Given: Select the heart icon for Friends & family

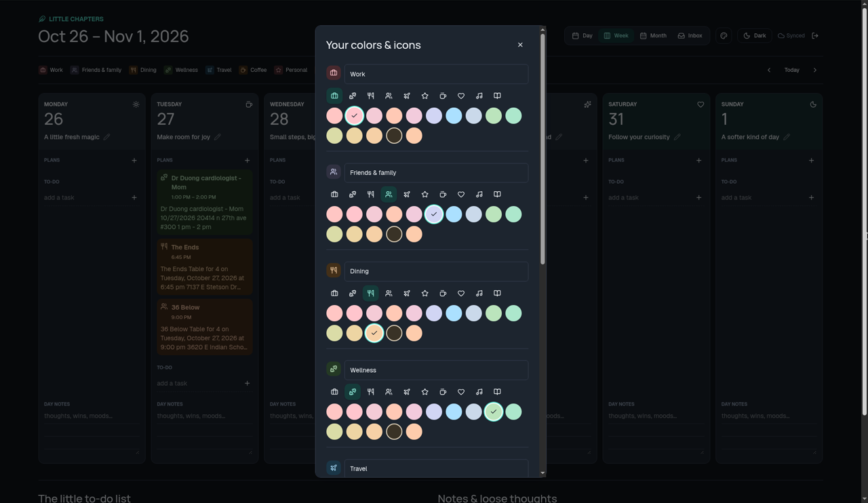Looking at the screenshot, I should click(x=461, y=195).
